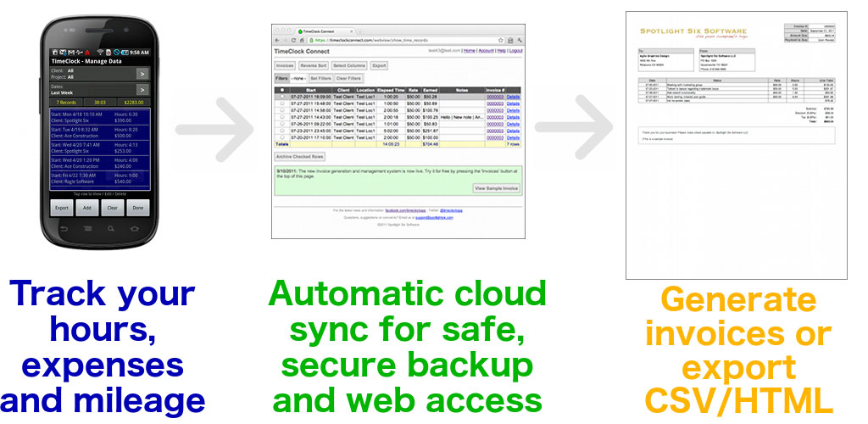868x424 pixels.
Task: Tap the Tue 4/19 8:32 AM Ace Construction record
Action: 100,132
